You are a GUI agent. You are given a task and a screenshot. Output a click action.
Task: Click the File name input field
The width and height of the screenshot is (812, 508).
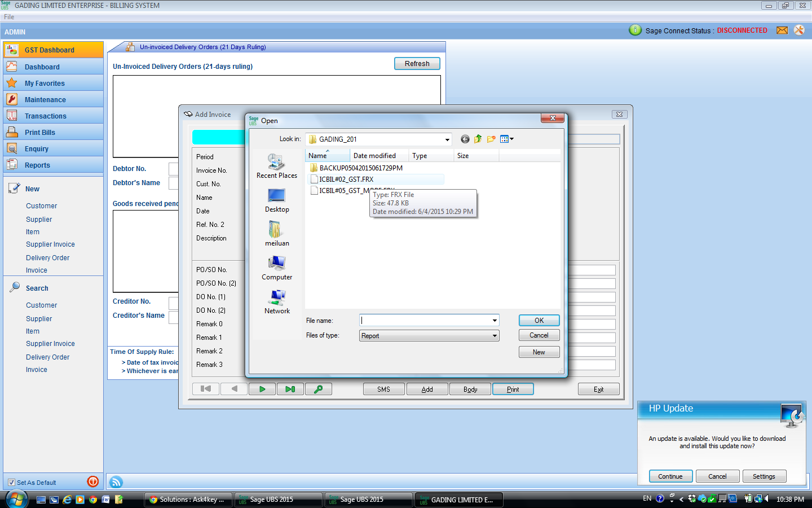(x=425, y=321)
